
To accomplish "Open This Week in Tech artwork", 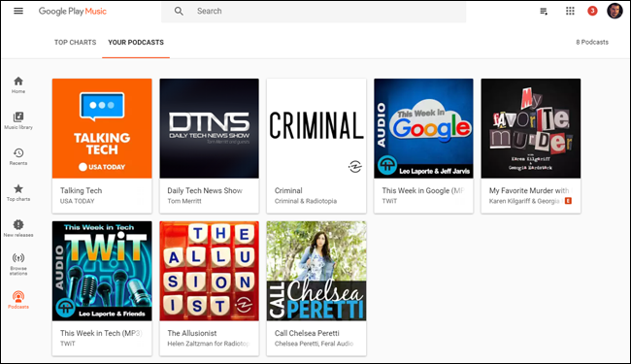I will point(102,271).
